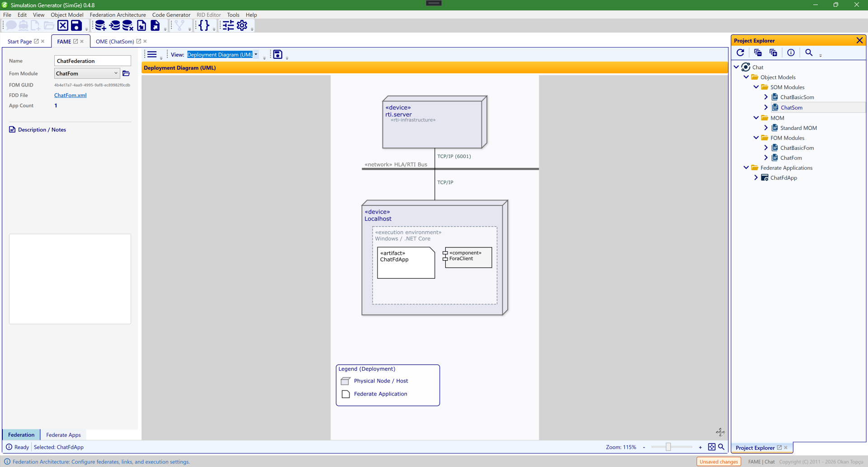Click the hamburger list icon above diagram

tap(152, 54)
